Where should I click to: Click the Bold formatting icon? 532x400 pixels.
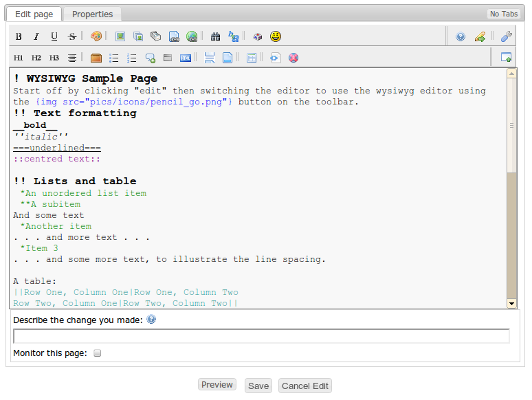point(19,36)
